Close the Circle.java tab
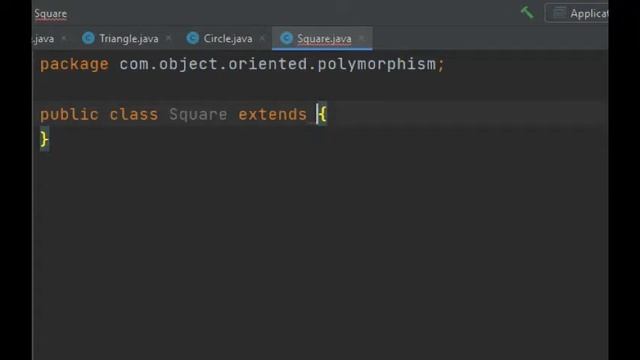 point(262,38)
